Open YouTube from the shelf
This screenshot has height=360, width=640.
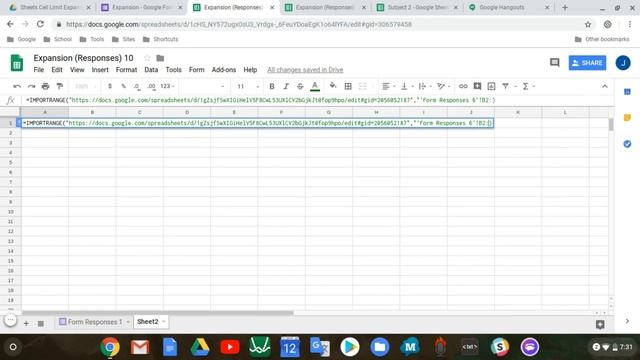click(x=230, y=347)
